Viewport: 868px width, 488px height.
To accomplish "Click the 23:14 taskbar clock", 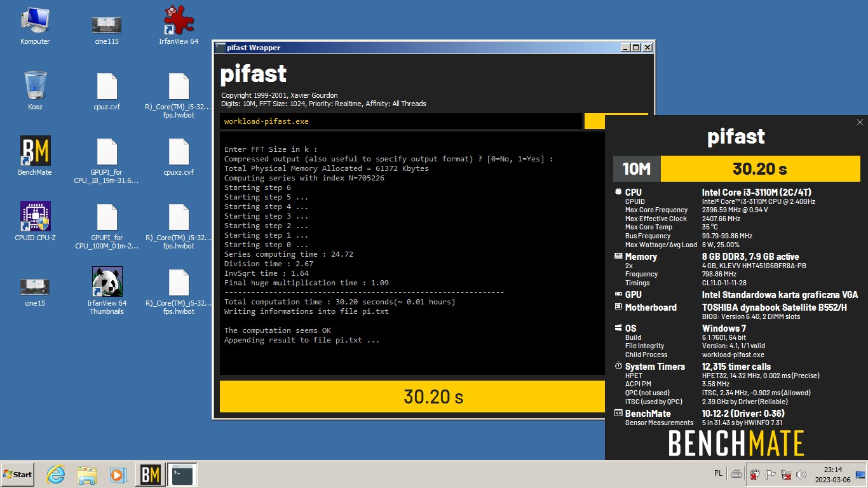I will pyautogui.click(x=832, y=475).
